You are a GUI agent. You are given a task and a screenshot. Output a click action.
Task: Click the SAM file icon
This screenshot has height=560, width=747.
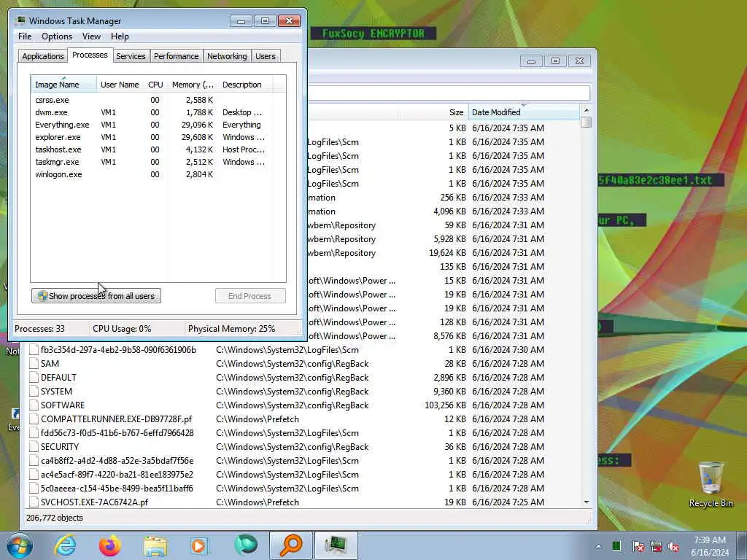34,363
